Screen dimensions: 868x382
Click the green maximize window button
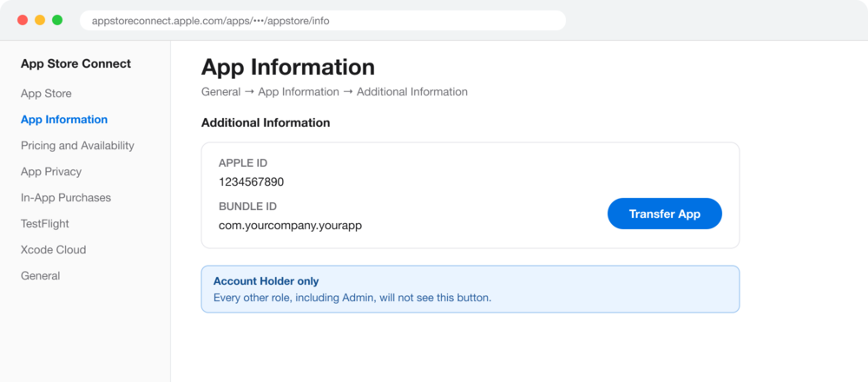click(x=57, y=21)
